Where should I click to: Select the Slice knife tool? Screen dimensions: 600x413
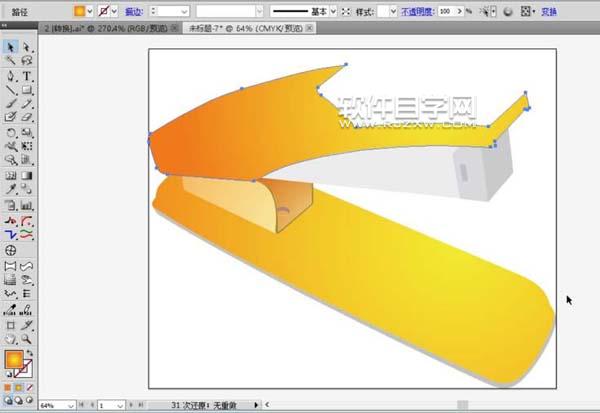coord(26,325)
